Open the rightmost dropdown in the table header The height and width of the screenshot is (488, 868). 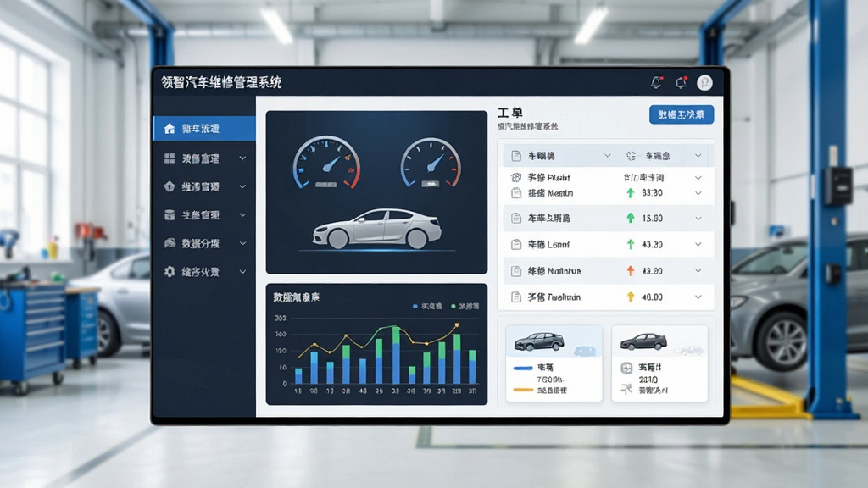pyautogui.click(x=698, y=156)
